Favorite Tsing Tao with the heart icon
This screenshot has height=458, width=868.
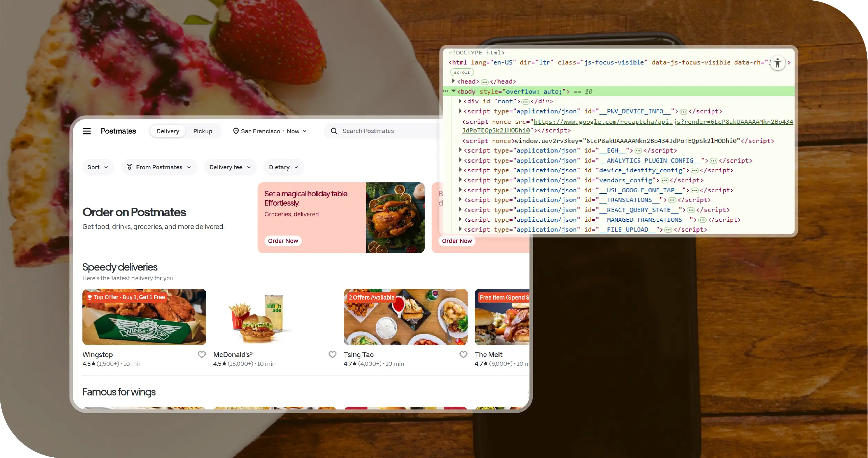pyautogui.click(x=463, y=354)
